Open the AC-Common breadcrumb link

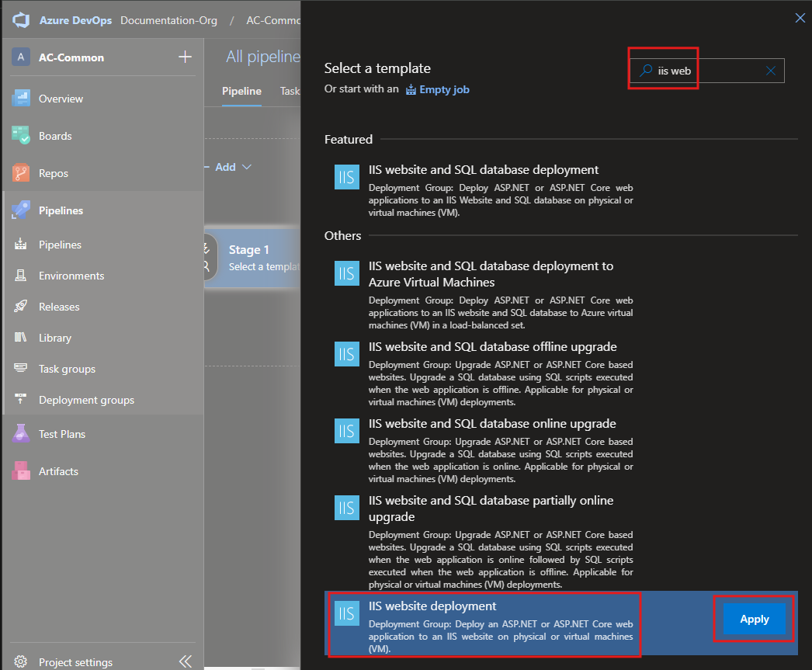(273, 20)
